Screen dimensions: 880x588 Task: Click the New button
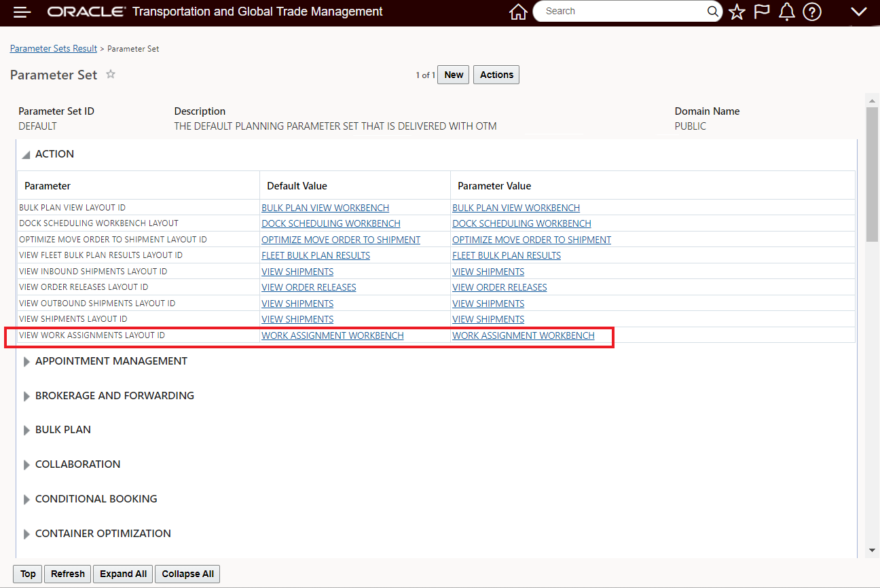(x=454, y=75)
